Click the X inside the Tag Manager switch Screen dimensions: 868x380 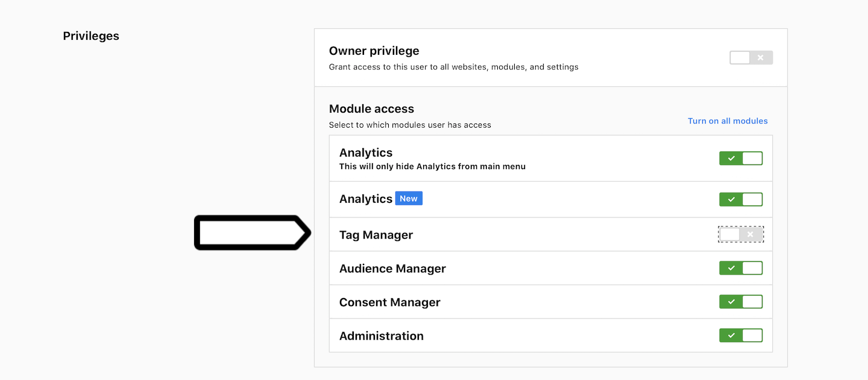(749, 234)
